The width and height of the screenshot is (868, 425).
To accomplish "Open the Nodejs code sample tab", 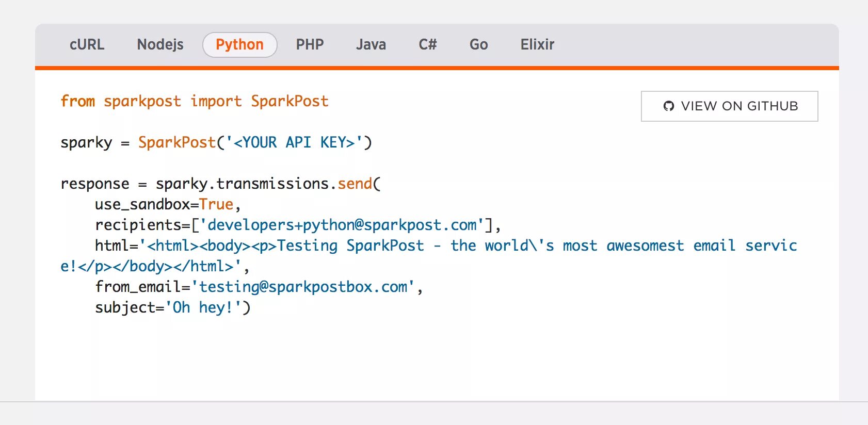I will [x=160, y=45].
